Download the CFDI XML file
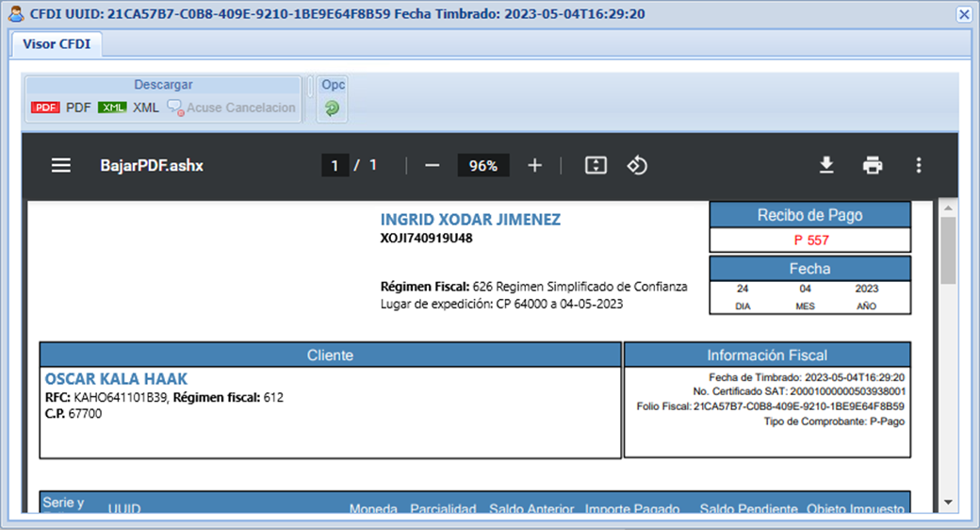This screenshot has width=980, height=530. point(129,108)
